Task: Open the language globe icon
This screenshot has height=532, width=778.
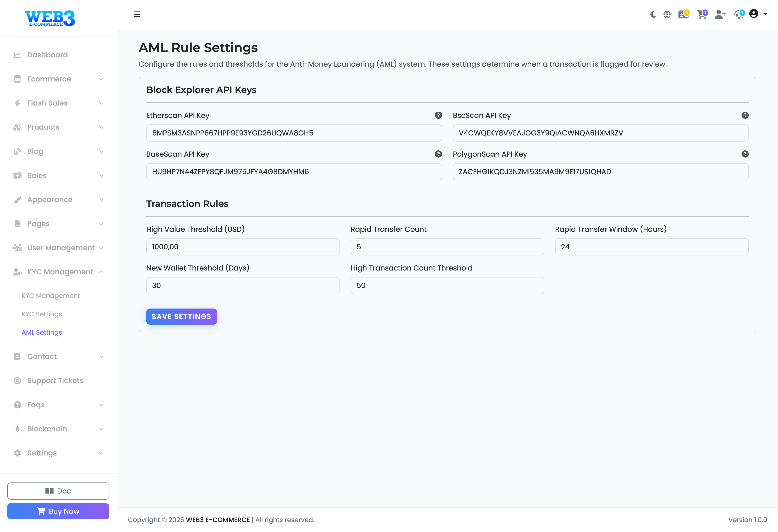Action: [x=667, y=14]
